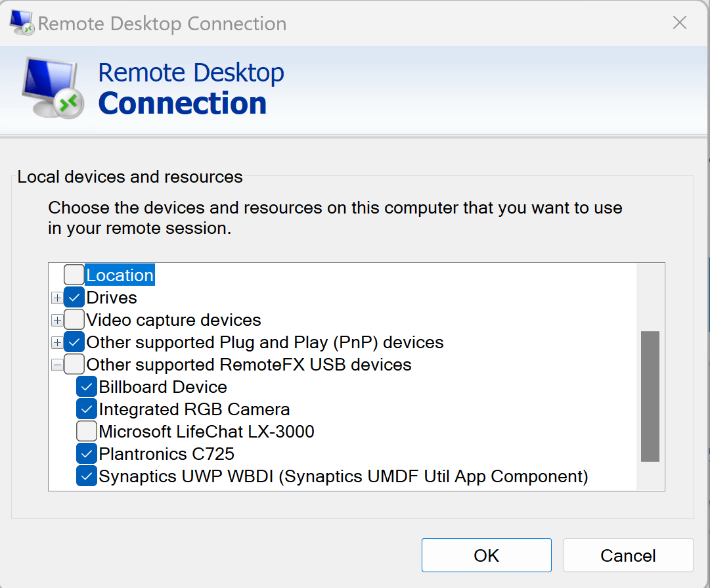Uncheck Other supported Plug and Play devices
The width and height of the screenshot is (710, 588).
[x=74, y=342]
